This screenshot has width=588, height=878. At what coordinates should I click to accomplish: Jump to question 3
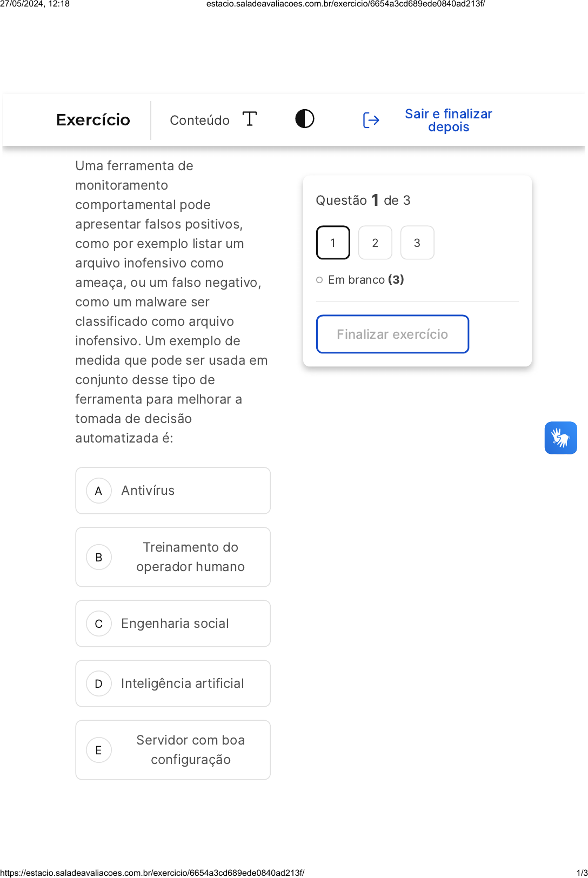click(x=417, y=243)
